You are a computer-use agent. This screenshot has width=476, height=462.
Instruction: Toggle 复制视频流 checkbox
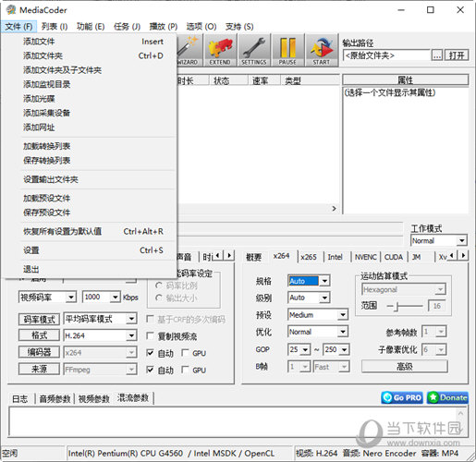pyautogui.click(x=150, y=335)
